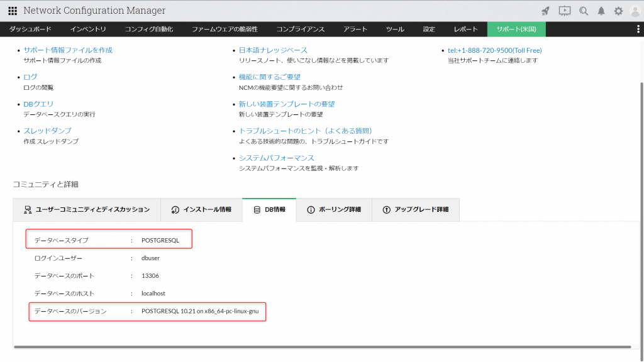
Task: Click the horizontal scrollbar at bottom
Action: click(323, 347)
